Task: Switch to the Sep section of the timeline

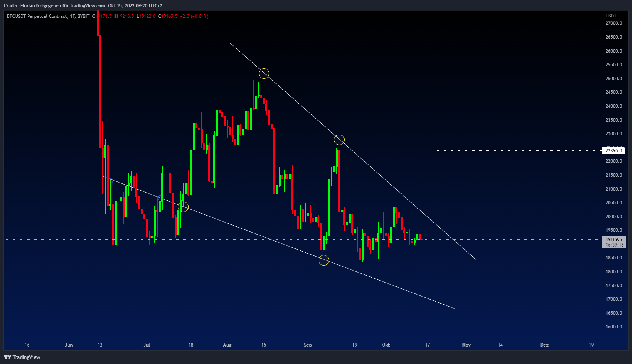Action: coord(308,345)
